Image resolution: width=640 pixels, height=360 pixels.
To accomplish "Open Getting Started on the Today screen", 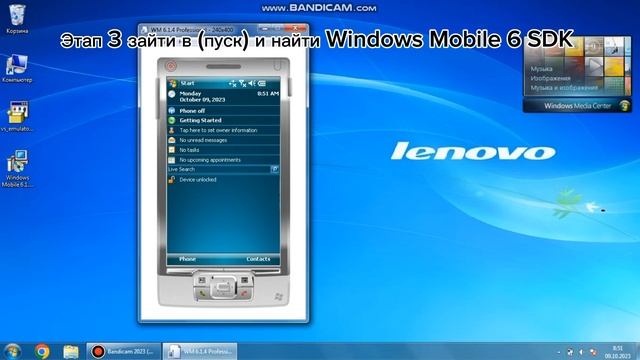I will [200, 120].
